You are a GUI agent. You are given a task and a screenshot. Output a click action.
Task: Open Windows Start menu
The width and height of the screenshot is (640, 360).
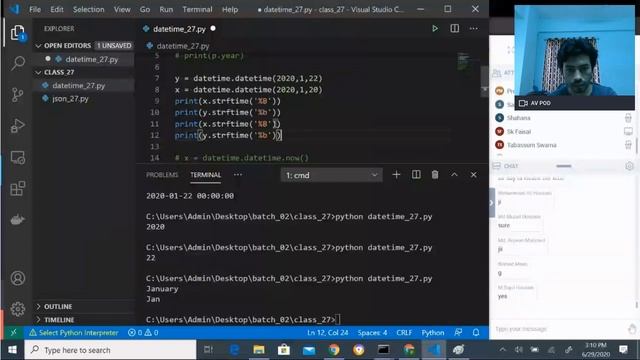click(12, 350)
